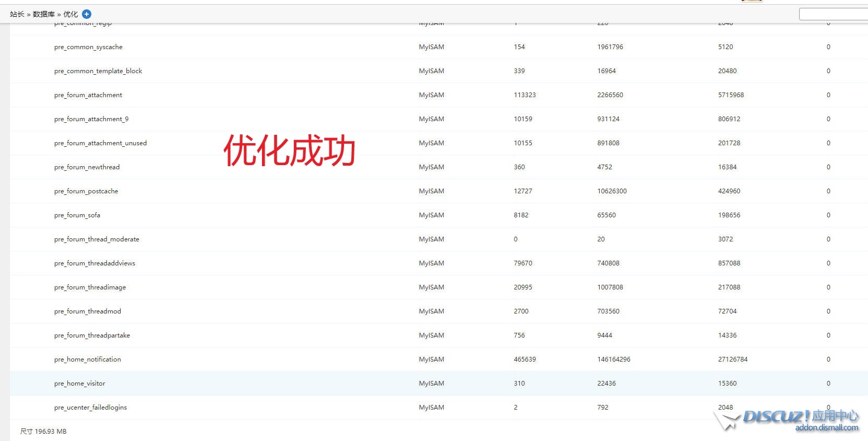Select table name pre_forum_postcache
This screenshot has height=441, width=868.
coord(86,191)
